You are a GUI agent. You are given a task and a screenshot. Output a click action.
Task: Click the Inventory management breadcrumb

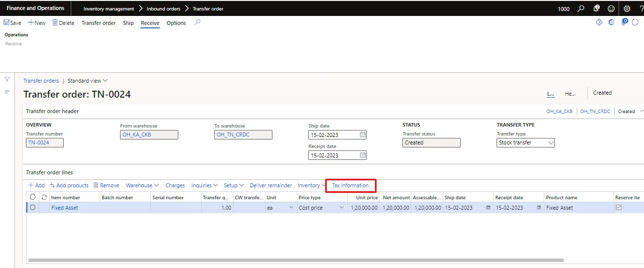109,9
